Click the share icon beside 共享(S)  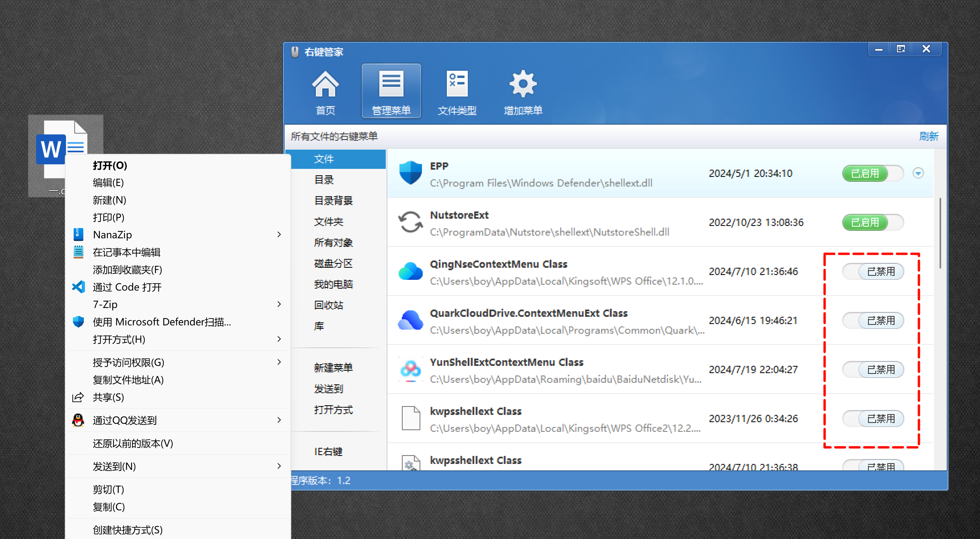coord(78,397)
